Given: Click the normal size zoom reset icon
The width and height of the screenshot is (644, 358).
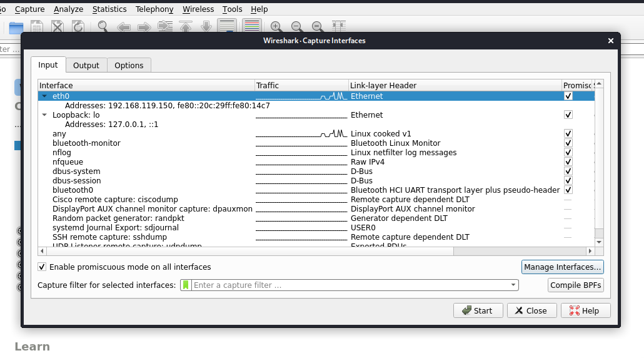Looking at the screenshot, I should pos(318,27).
